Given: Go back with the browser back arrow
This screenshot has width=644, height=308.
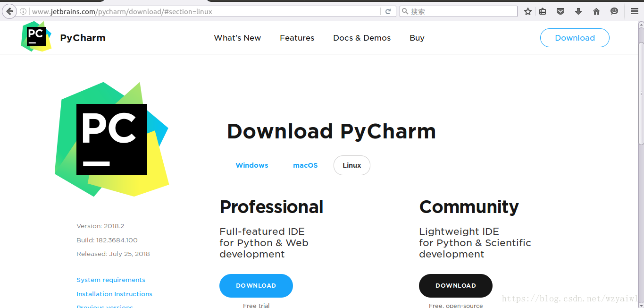Looking at the screenshot, I should click(x=9, y=11).
